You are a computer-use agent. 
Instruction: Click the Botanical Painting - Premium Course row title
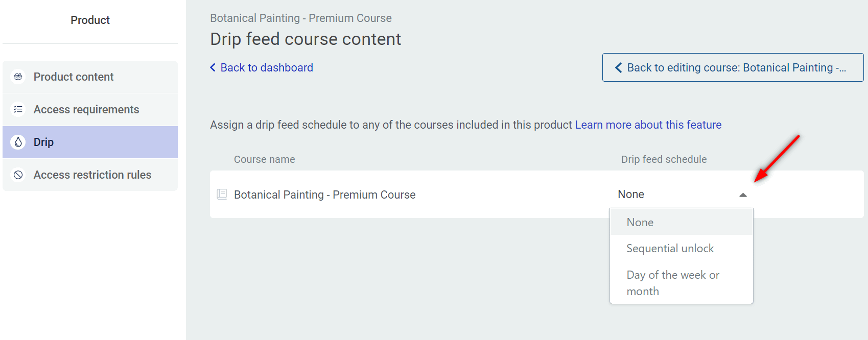pos(324,195)
